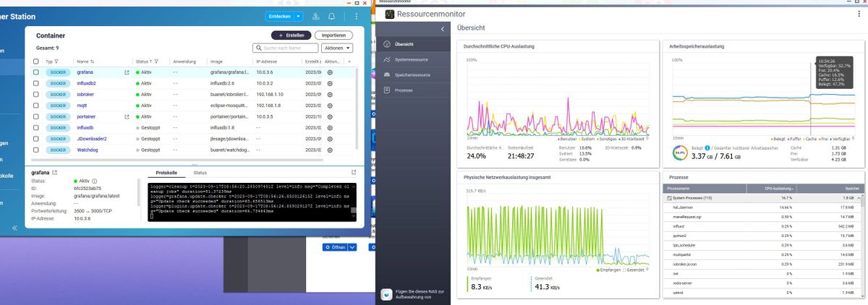Image resolution: width=868 pixels, height=305 pixels.
Task: Open settings gear for grafana container
Action: click(x=330, y=72)
